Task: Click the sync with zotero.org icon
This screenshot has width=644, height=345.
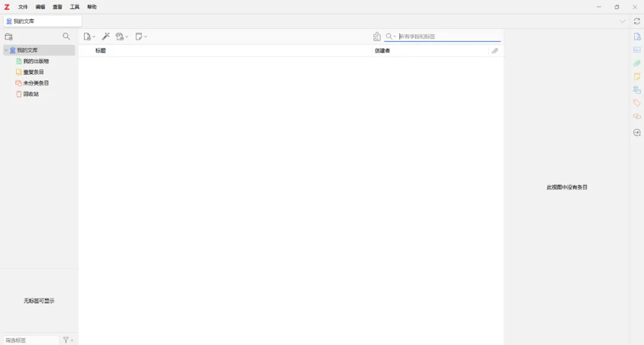Action: (x=637, y=21)
